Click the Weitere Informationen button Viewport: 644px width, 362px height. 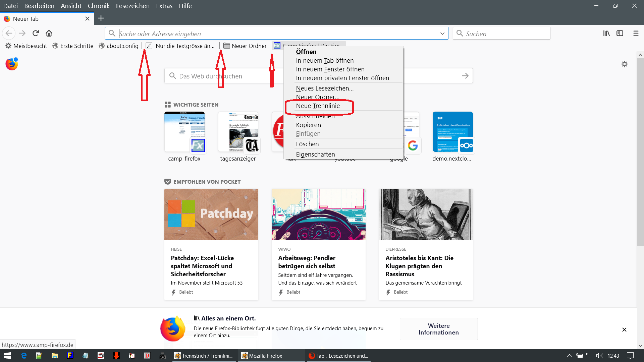[438, 329]
